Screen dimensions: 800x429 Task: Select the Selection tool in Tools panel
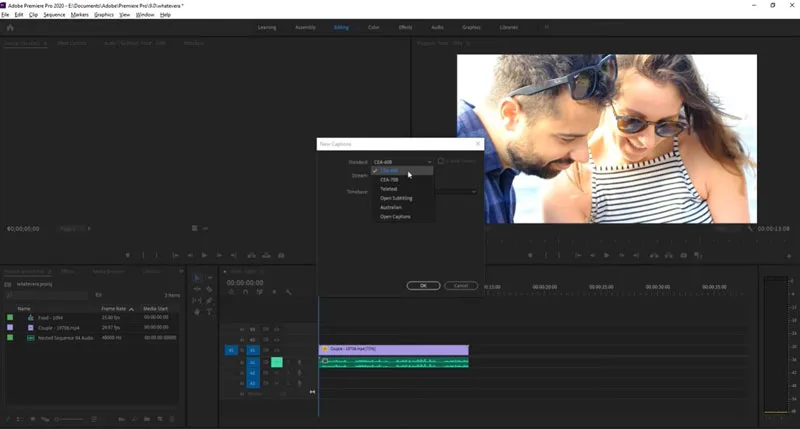(197, 278)
